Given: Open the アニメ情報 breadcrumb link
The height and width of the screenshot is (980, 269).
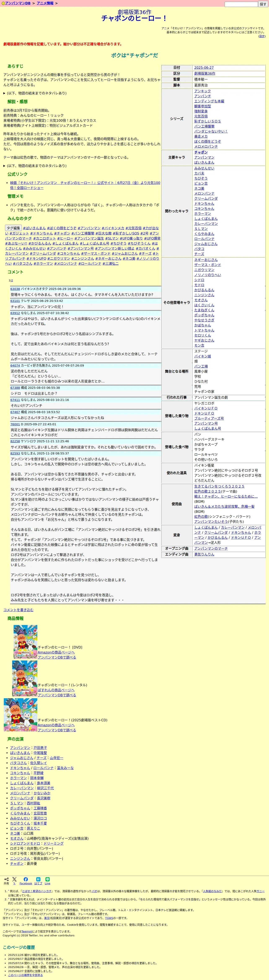Looking at the screenshot, I should [x=45, y=3].
